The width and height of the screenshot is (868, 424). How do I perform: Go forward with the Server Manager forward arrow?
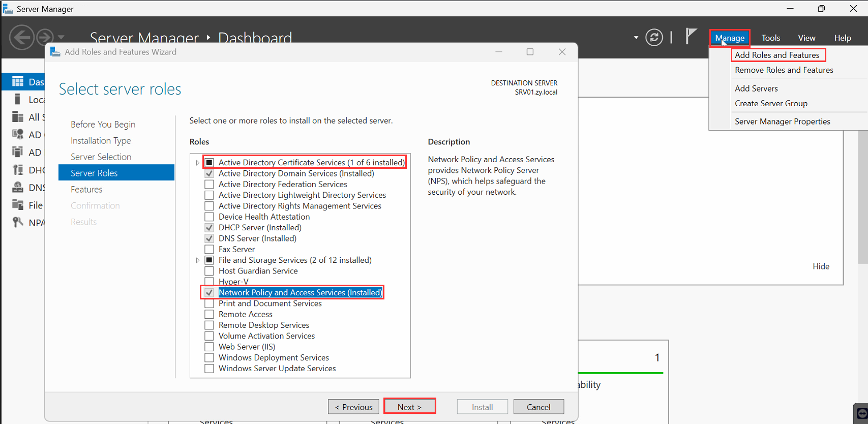click(45, 37)
